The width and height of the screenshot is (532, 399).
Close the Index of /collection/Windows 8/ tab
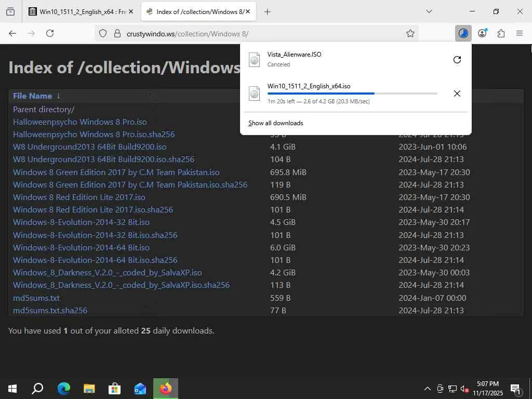248,12
